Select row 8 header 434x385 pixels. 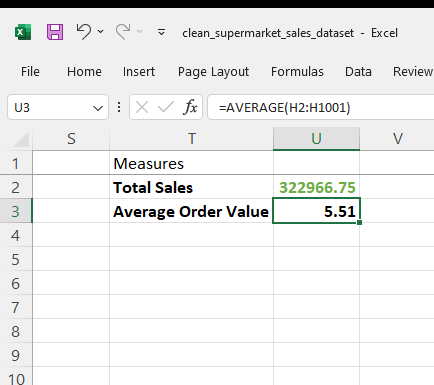[x=16, y=331]
